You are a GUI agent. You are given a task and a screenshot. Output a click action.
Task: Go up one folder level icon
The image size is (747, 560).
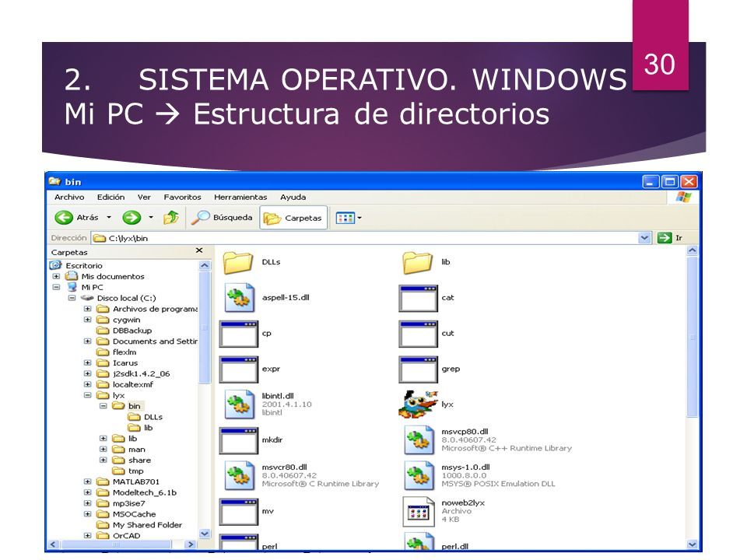click(x=171, y=218)
